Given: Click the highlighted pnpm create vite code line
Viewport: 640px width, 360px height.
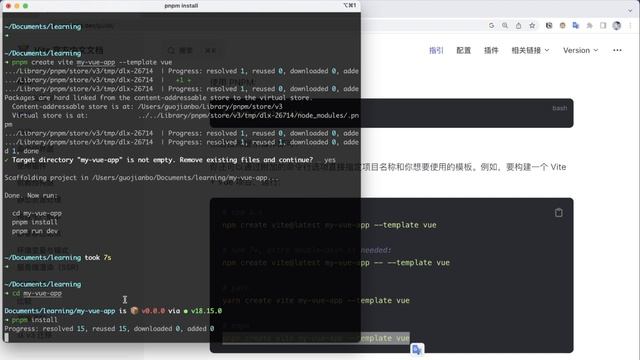Looking at the screenshot, I should click(316, 338).
